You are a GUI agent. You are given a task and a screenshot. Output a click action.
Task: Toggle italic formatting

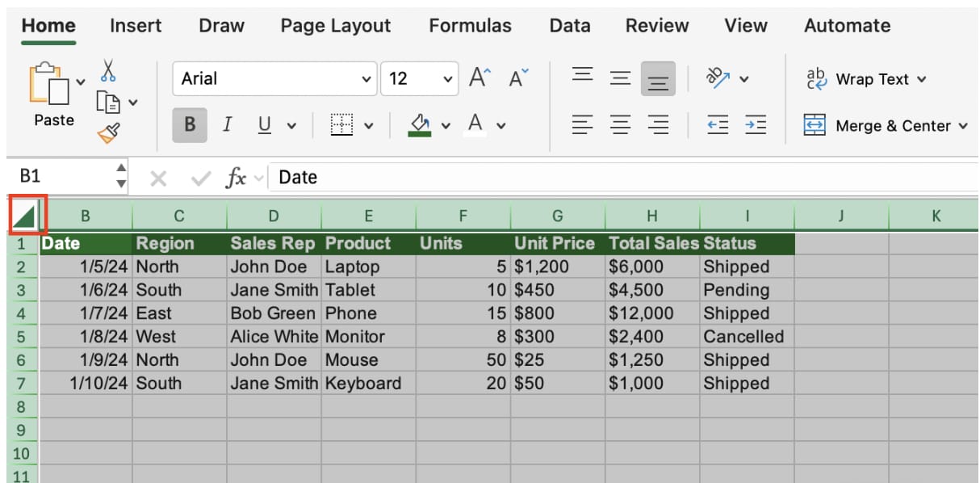[x=227, y=124]
